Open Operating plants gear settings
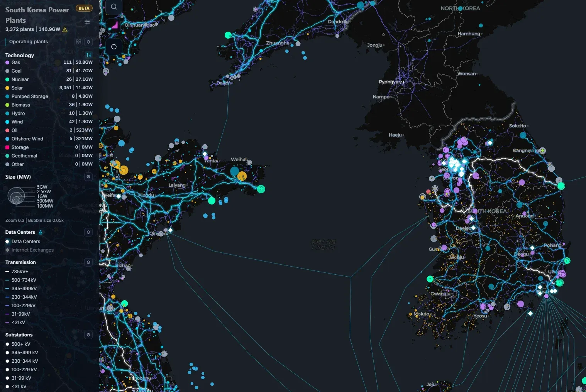Screen dimensions: 586x392 coord(88,42)
